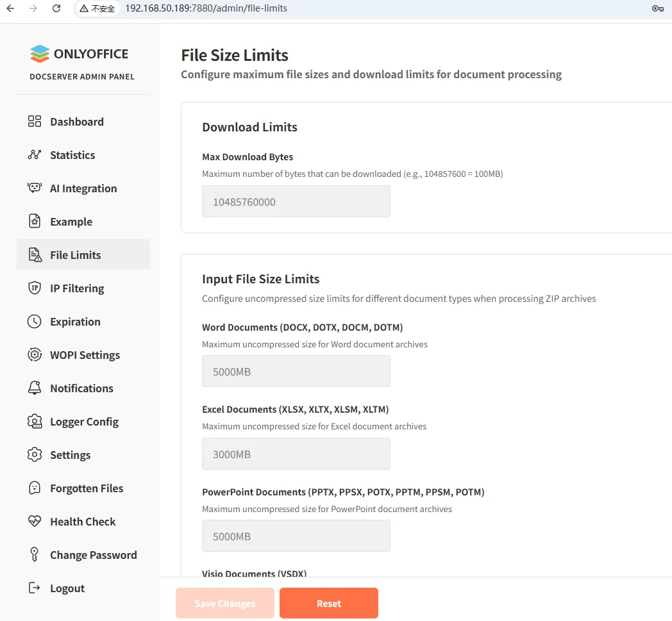Click the Change Password key icon
This screenshot has width=672, height=621.
35,555
